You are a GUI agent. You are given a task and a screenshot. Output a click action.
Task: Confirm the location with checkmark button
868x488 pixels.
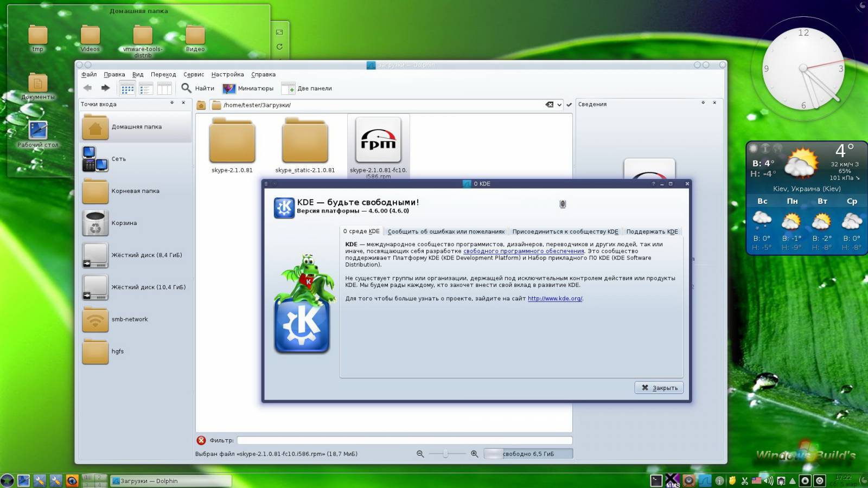coord(569,105)
